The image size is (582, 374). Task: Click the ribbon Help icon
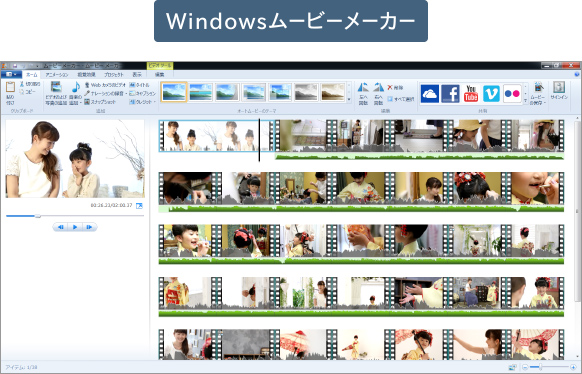coord(577,75)
